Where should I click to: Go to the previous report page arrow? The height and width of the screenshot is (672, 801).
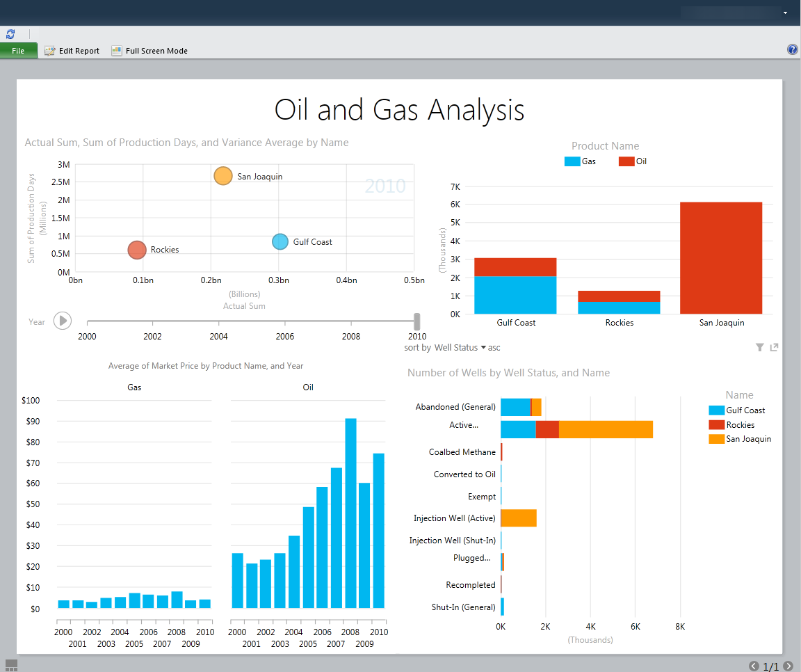[x=754, y=666]
